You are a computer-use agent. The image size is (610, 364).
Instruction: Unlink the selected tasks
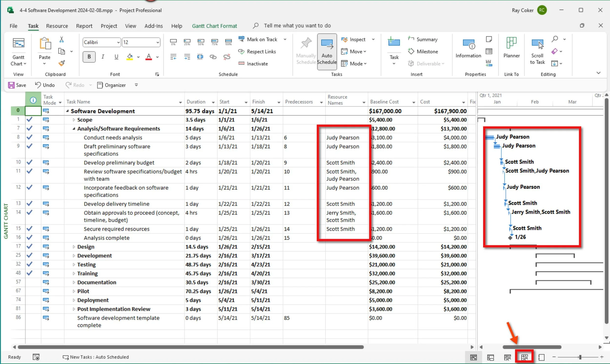227,57
